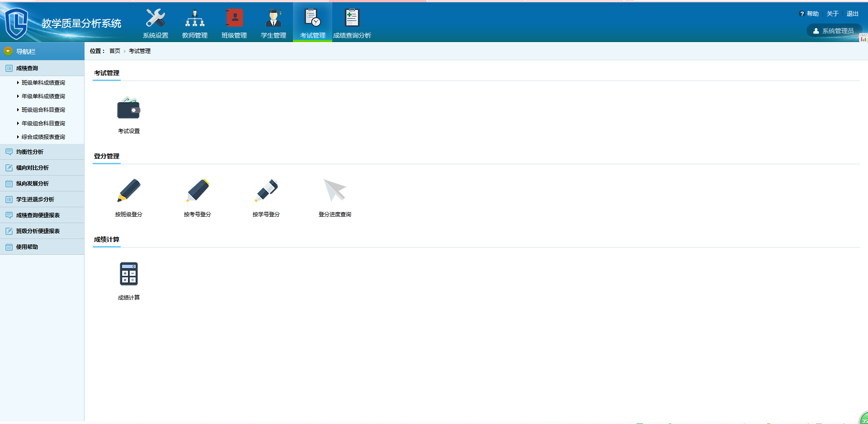Click the 均衡性分析 sidebar chat icon
Image resolution: width=868 pixels, height=424 pixels.
click(x=9, y=152)
